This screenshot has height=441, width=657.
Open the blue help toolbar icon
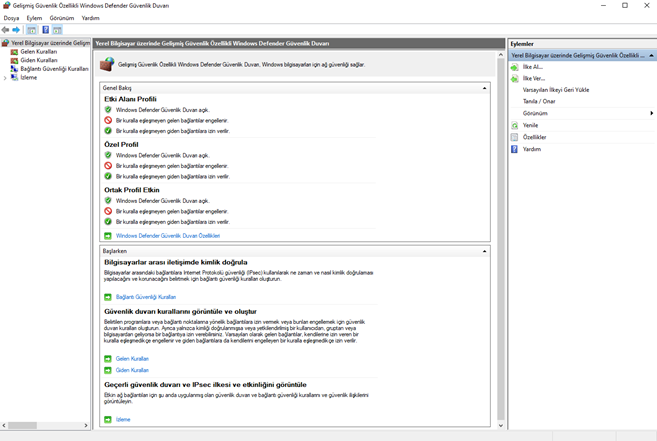(46, 30)
